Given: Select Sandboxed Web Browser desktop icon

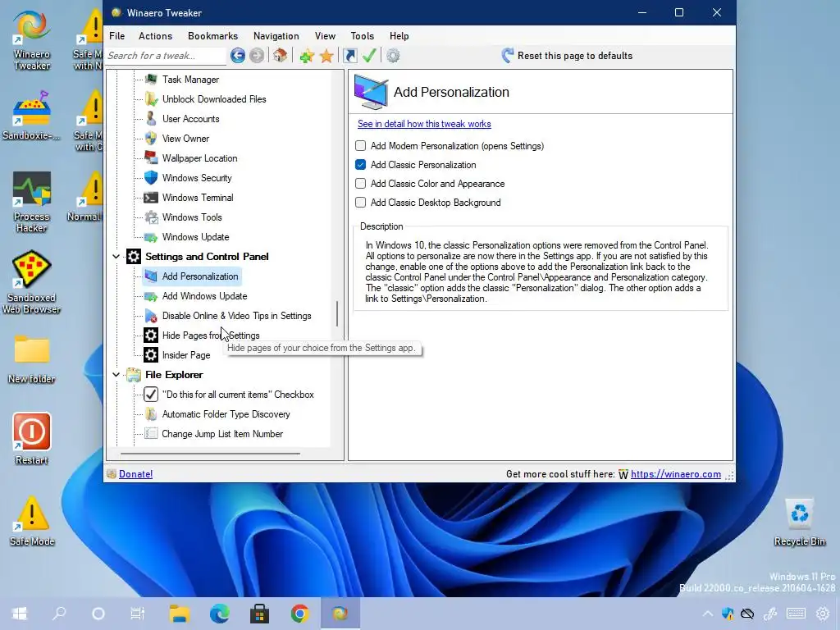Looking at the screenshot, I should pyautogui.click(x=32, y=282).
